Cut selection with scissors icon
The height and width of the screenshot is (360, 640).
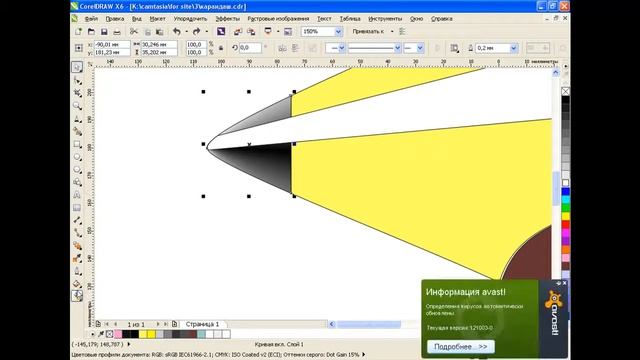[134, 31]
